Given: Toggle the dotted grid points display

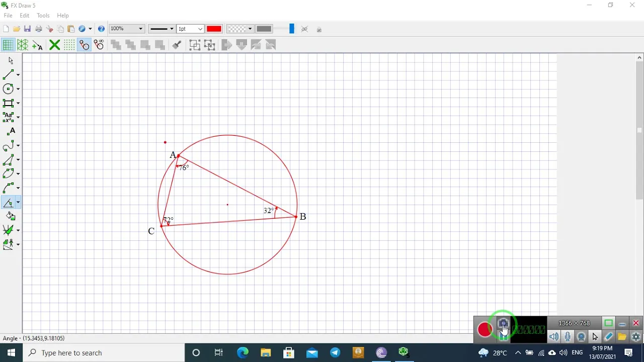Looking at the screenshot, I should [x=69, y=45].
